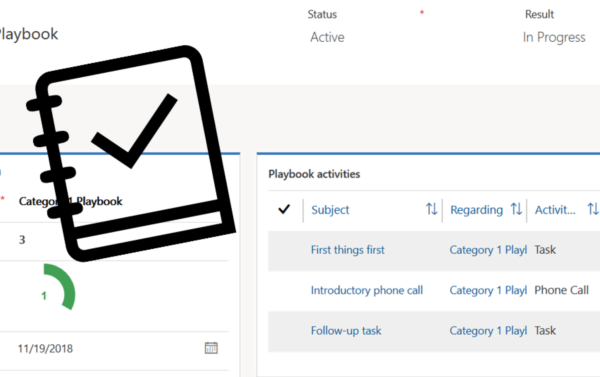Viewport: 600px width, 377px height.
Task: Click the Regarding column header
Action: (476, 210)
